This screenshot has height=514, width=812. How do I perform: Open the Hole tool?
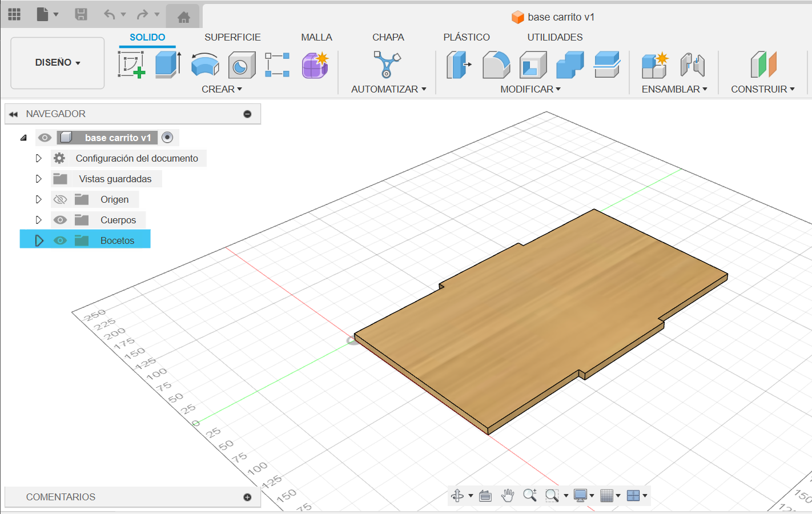click(242, 64)
